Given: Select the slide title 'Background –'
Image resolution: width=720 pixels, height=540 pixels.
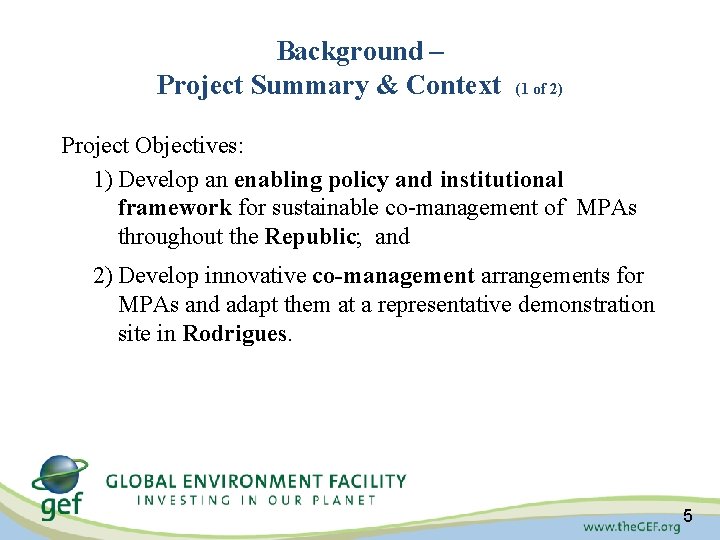Looking at the screenshot, I should coord(360,51).
